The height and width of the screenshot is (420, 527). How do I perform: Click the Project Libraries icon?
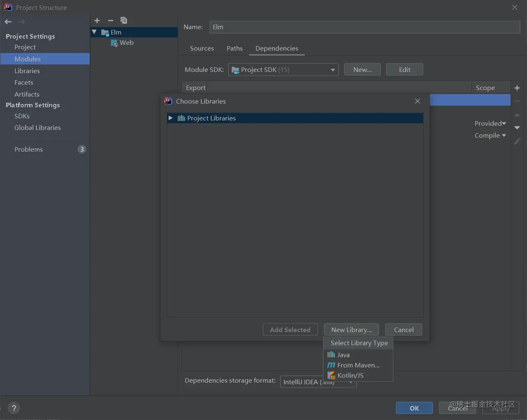181,118
